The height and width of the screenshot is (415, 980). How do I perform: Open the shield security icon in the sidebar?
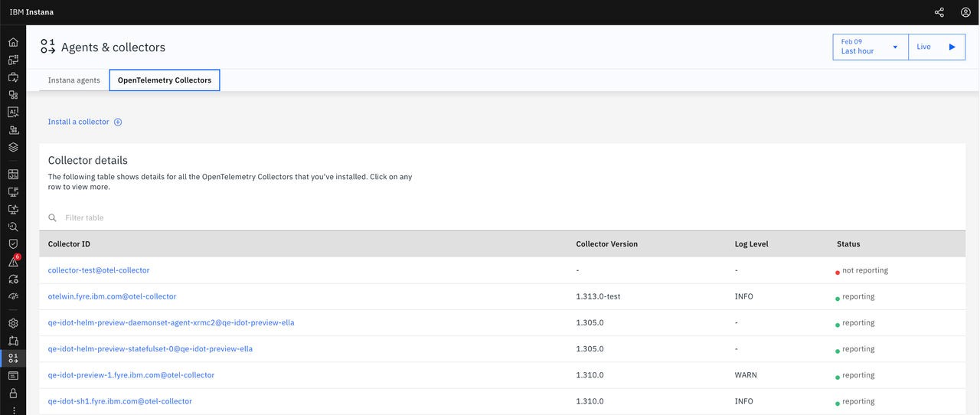[x=13, y=243]
